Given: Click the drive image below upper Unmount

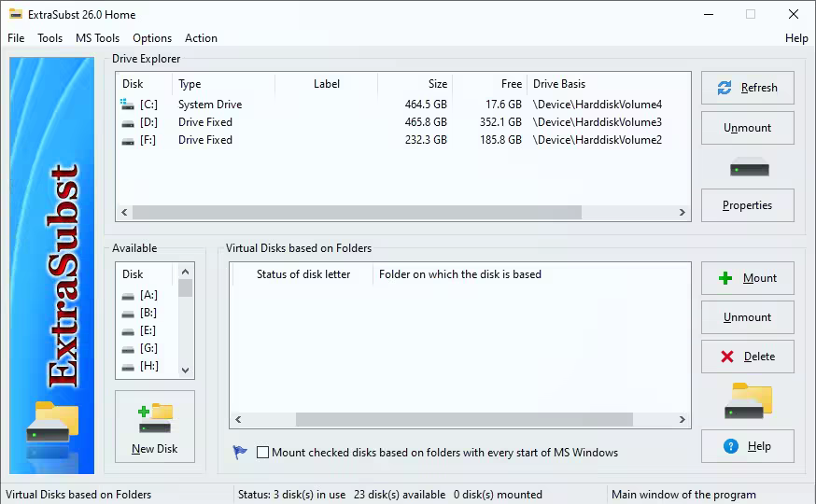Looking at the screenshot, I should tap(749, 168).
